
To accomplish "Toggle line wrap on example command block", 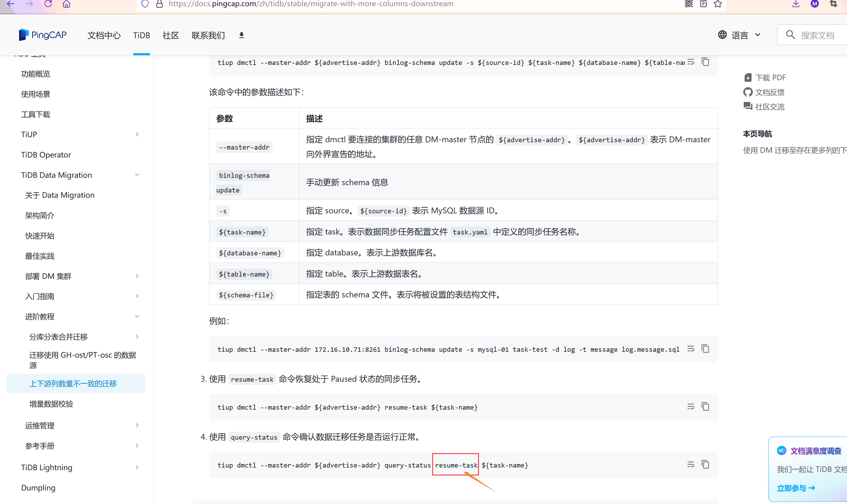I will click(691, 349).
